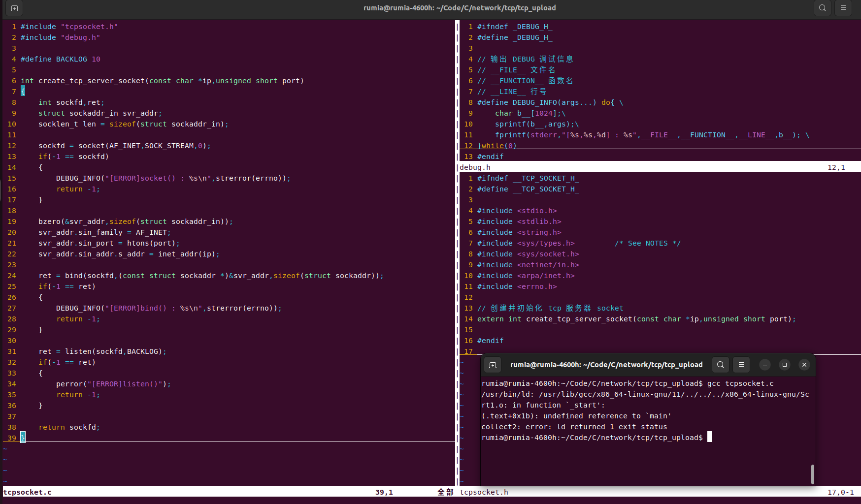The height and width of the screenshot is (504, 861).
Task: Click 'sprintf(b__,args);' line in debug.h
Action: point(537,124)
